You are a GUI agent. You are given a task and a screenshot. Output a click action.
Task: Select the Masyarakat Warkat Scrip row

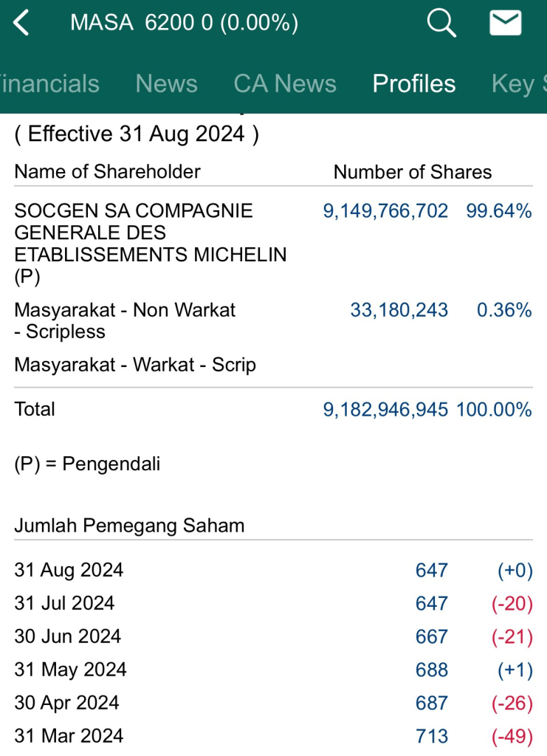point(135,365)
